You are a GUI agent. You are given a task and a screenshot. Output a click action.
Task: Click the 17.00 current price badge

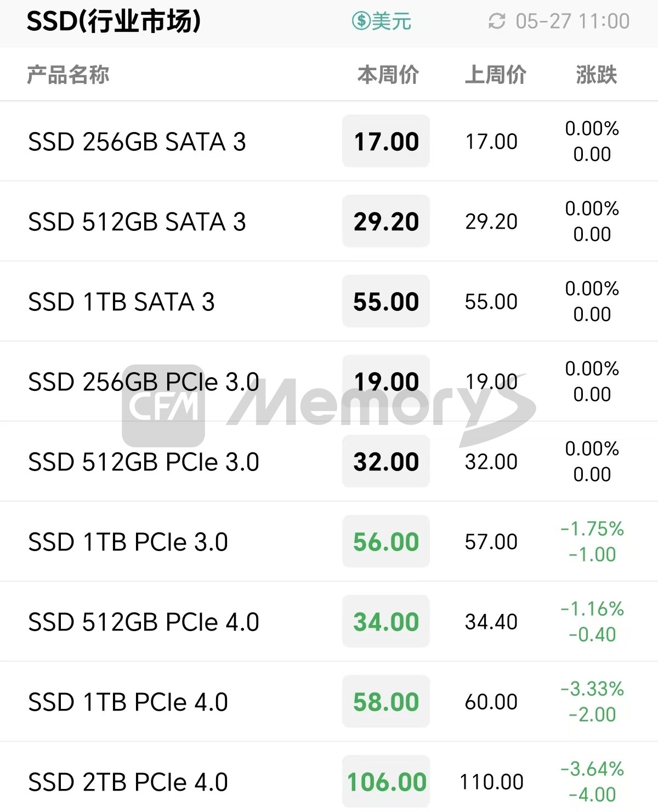[x=386, y=141]
